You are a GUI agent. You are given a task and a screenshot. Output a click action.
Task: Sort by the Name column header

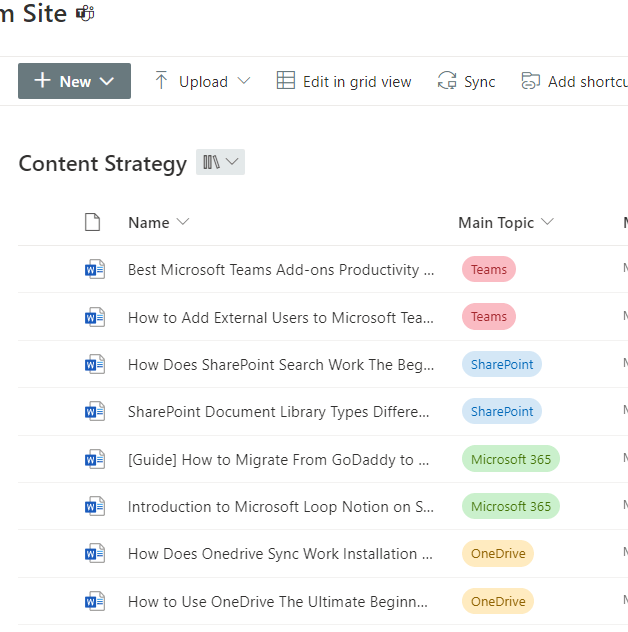149,222
